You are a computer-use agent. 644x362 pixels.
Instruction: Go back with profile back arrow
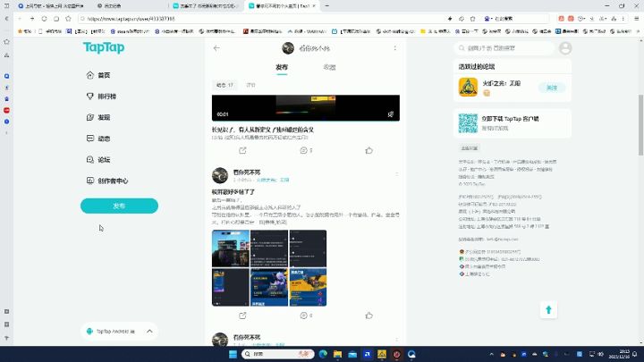(216, 48)
